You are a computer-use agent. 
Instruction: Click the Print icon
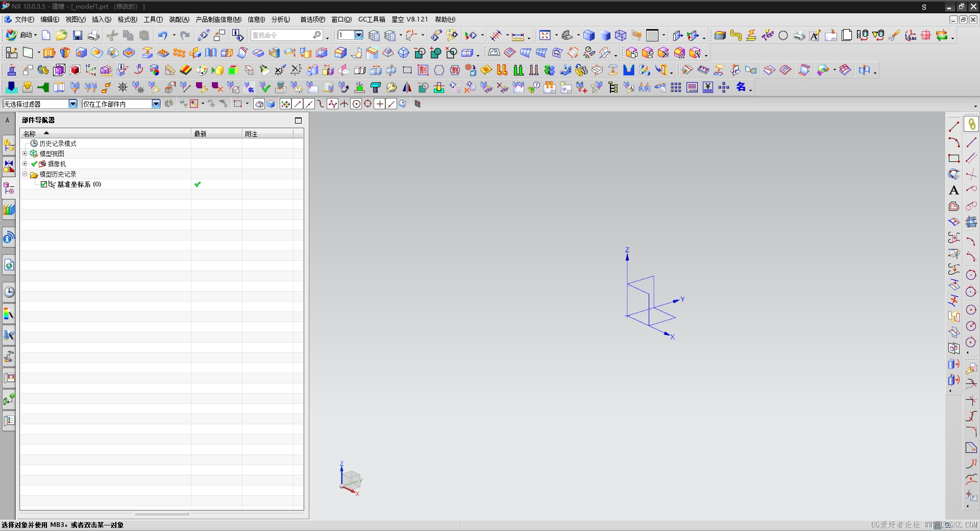93,35
